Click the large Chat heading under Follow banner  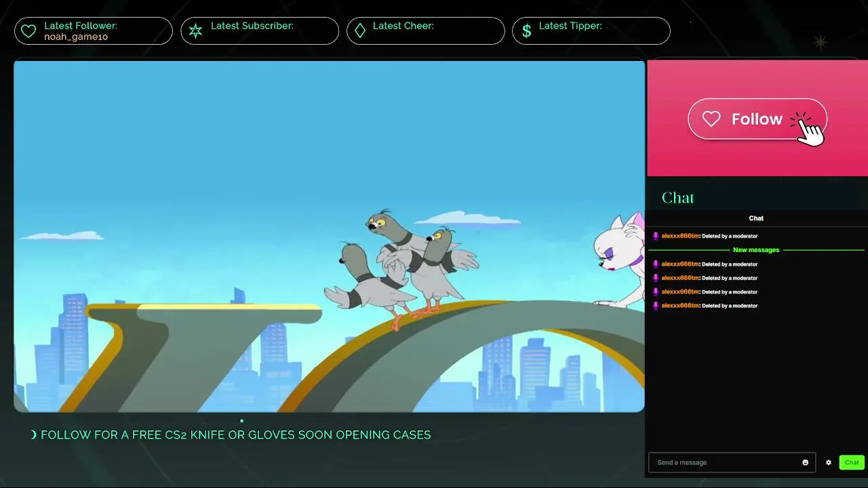pos(677,198)
